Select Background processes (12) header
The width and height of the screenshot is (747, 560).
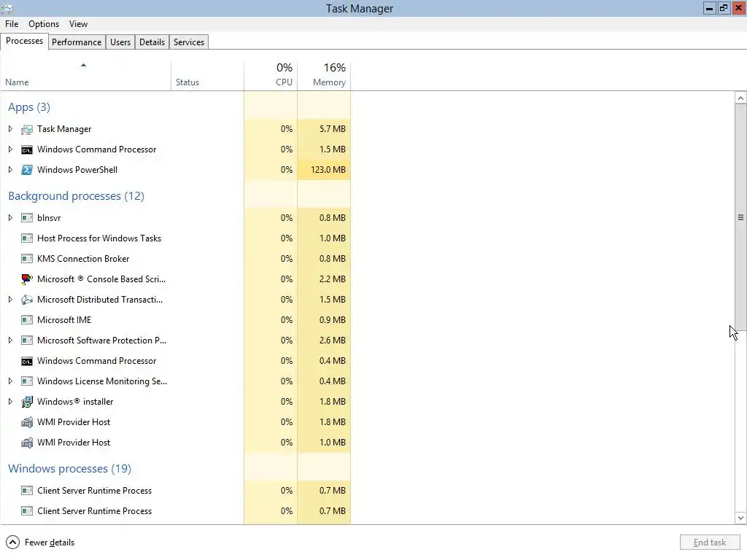76,196
